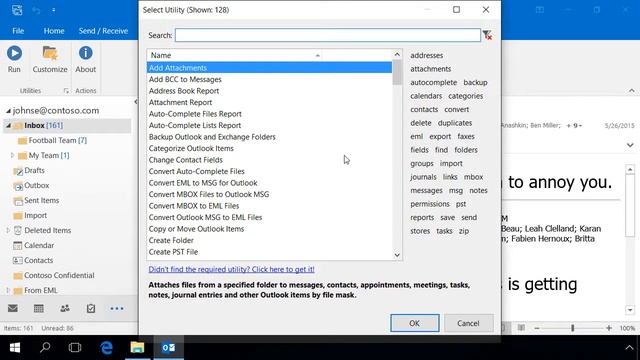640x360 pixels.
Task: Switch to Tasks view icon
Action: 91,308
